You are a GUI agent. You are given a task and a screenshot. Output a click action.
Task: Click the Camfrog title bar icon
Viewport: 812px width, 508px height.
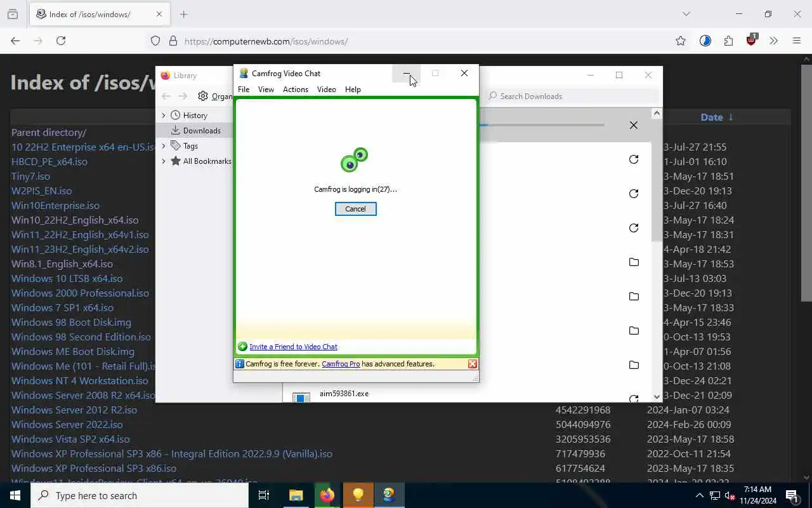pyautogui.click(x=243, y=74)
